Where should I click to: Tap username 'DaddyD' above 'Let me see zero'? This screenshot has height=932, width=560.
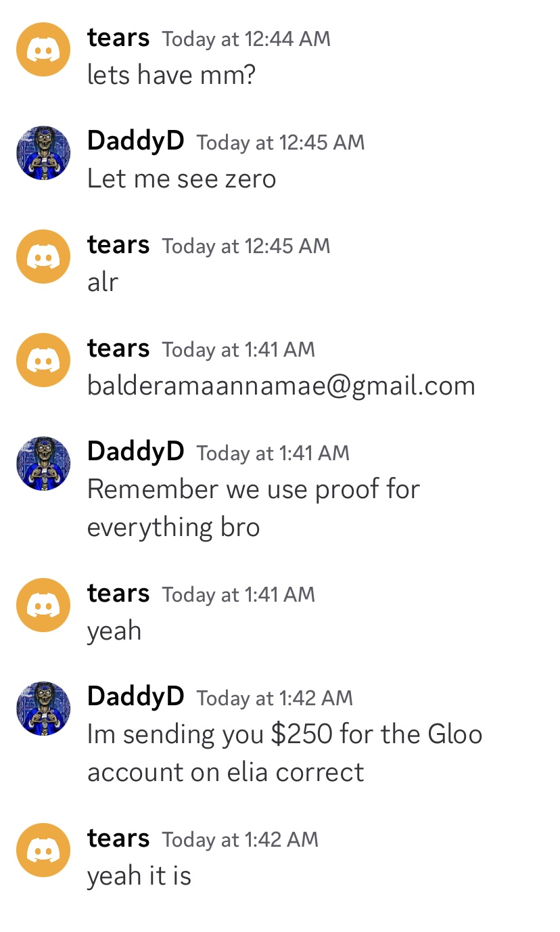click(136, 141)
